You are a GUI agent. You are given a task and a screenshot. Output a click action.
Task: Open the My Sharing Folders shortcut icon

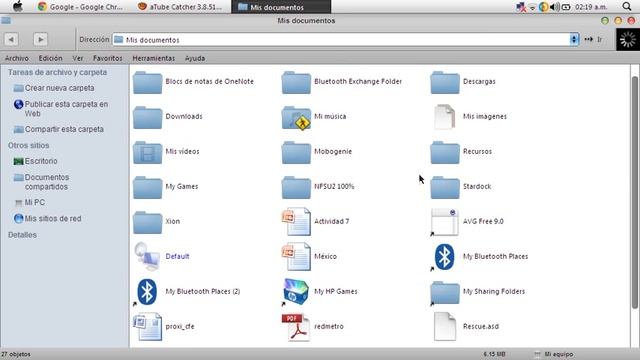(444, 292)
